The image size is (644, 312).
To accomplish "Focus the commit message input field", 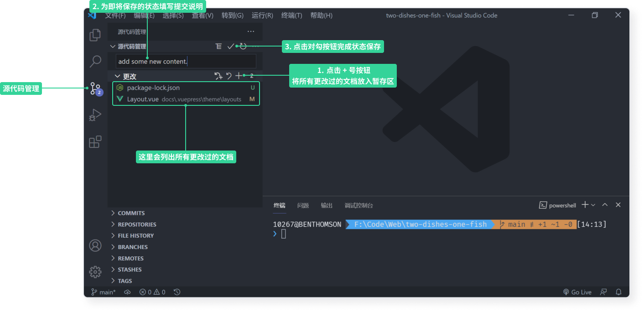I will tap(186, 61).
